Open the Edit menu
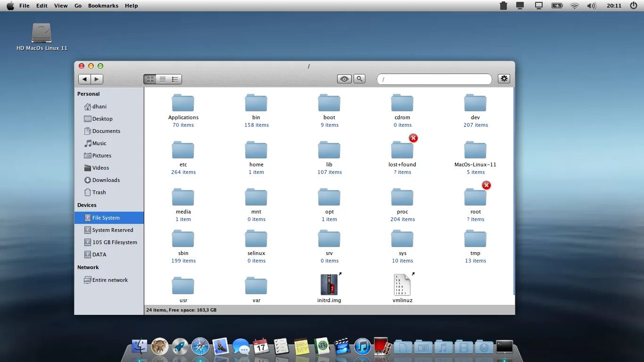Screen dimensions: 644x362 (x=42, y=6)
